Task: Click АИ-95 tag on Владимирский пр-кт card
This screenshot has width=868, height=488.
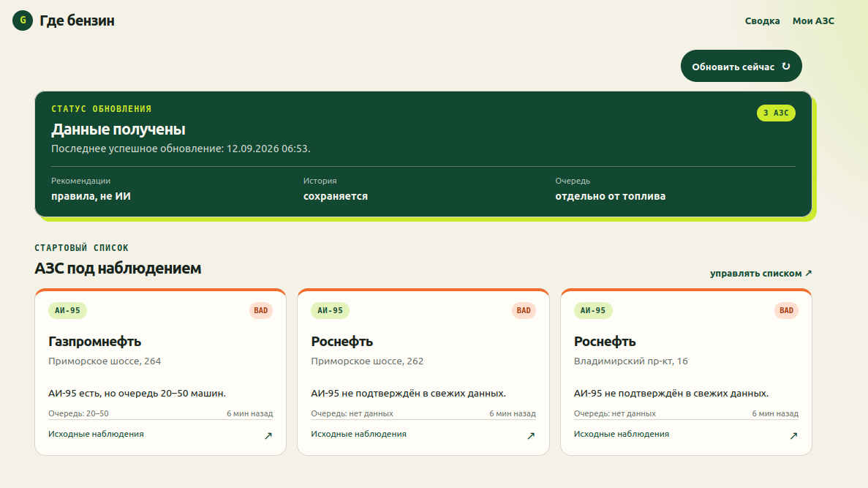Action: click(593, 310)
